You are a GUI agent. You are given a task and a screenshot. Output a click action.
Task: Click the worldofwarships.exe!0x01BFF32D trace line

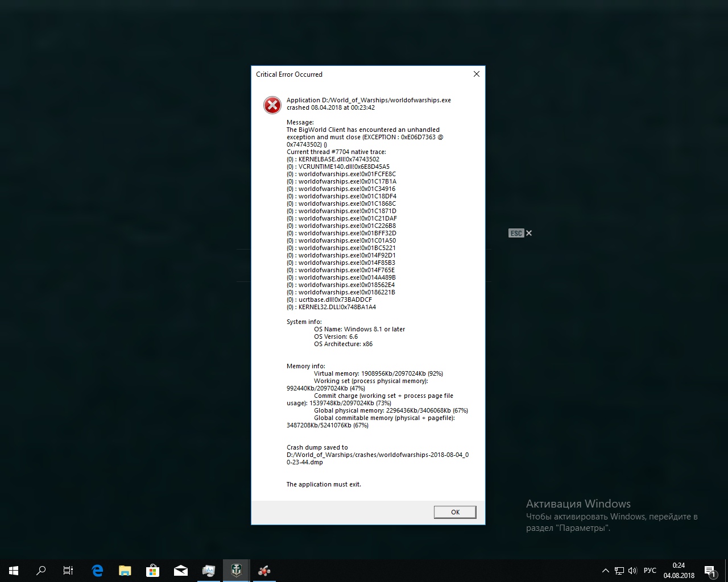pyautogui.click(x=341, y=233)
